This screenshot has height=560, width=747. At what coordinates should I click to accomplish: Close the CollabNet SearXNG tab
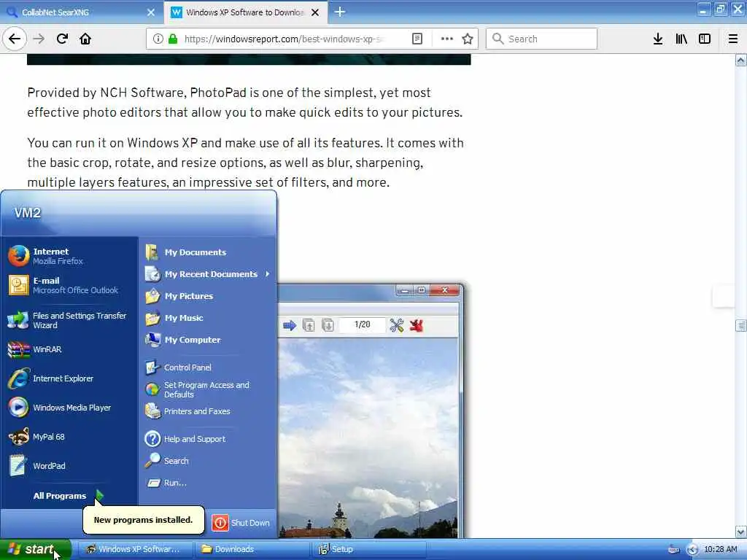(151, 12)
